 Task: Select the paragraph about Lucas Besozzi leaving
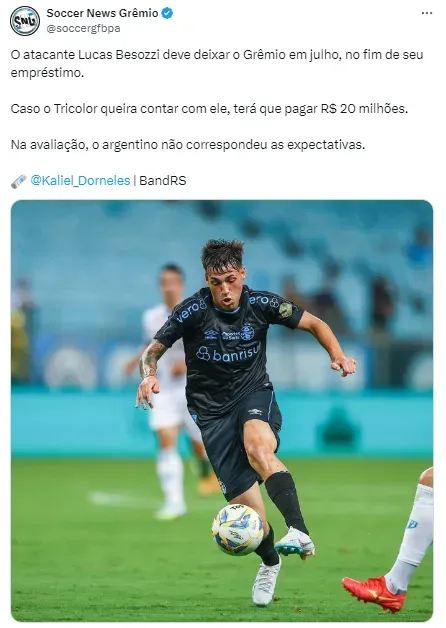(x=217, y=64)
